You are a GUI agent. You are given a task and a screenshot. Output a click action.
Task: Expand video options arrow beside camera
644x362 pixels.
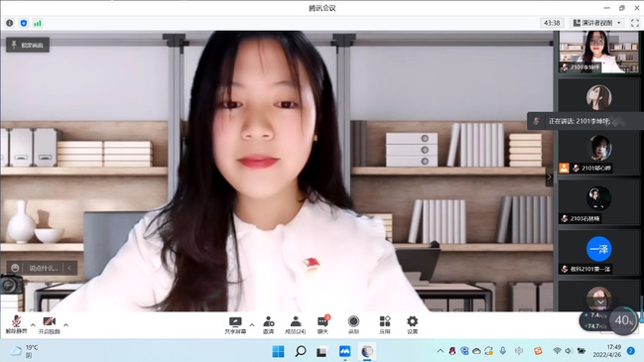(65, 324)
